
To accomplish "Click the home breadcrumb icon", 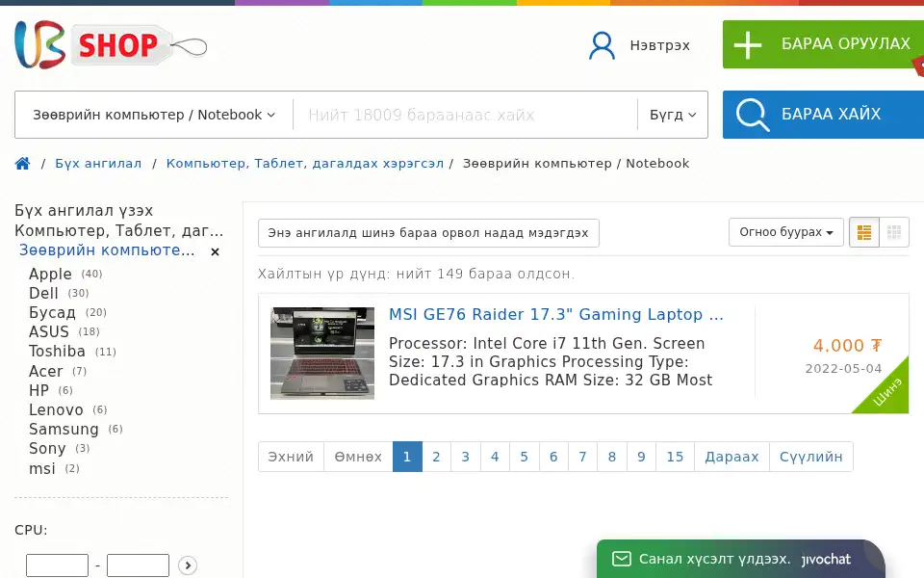I will tap(22, 164).
